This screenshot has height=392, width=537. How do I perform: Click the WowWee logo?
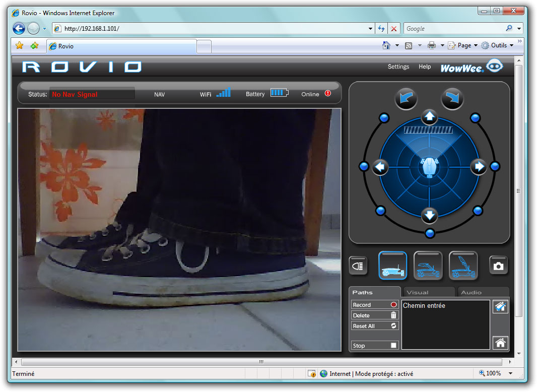pos(472,66)
